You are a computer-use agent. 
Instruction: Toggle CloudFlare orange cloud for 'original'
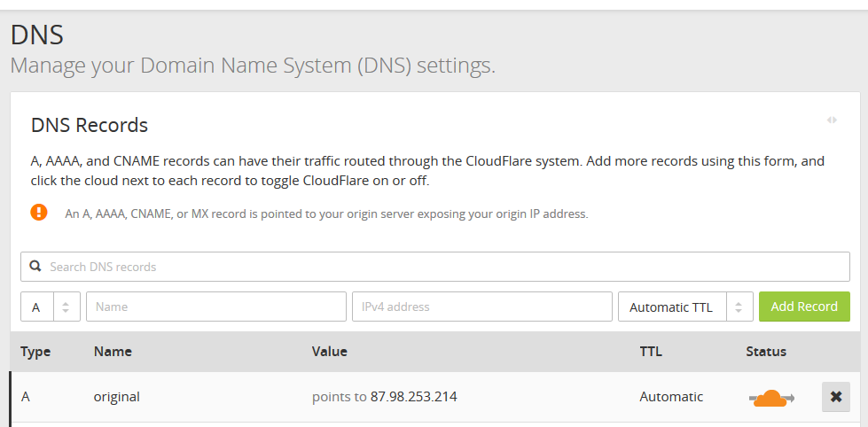(770, 398)
